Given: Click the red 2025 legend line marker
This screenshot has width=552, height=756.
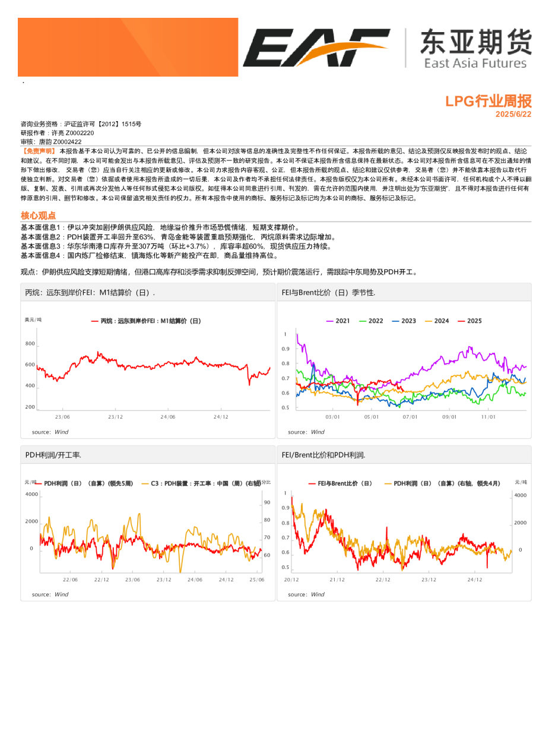Looking at the screenshot, I should click(x=461, y=321).
